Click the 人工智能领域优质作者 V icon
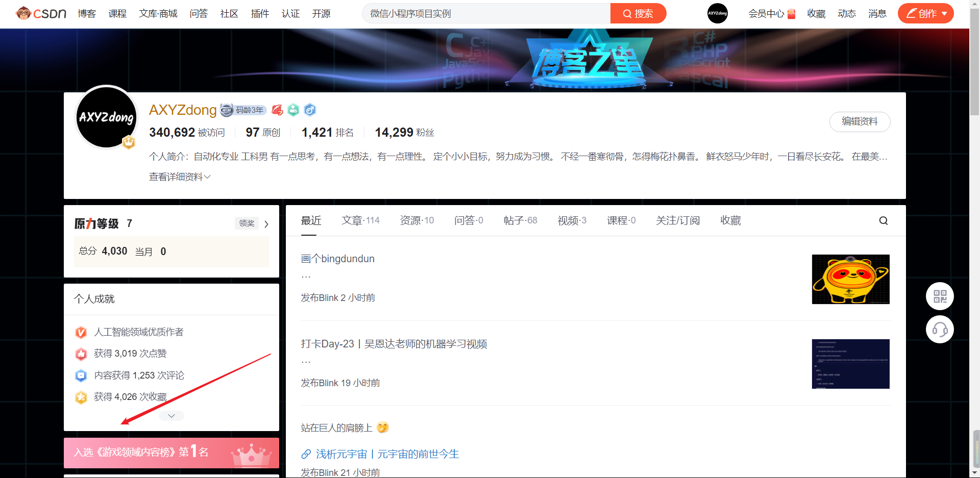This screenshot has width=980, height=478. pyautogui.click(x=81, y=332)
